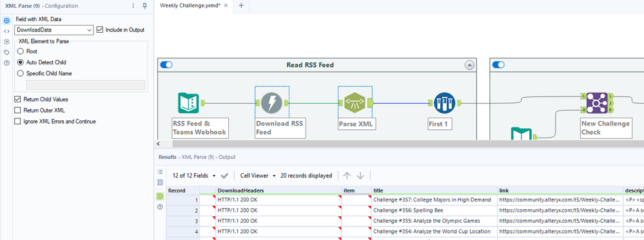Image resolution: width=644 pixels, height=240 pixels.
Task: Open the 12 of 12 Fields dropdown
Action: [x=194, y=176]
